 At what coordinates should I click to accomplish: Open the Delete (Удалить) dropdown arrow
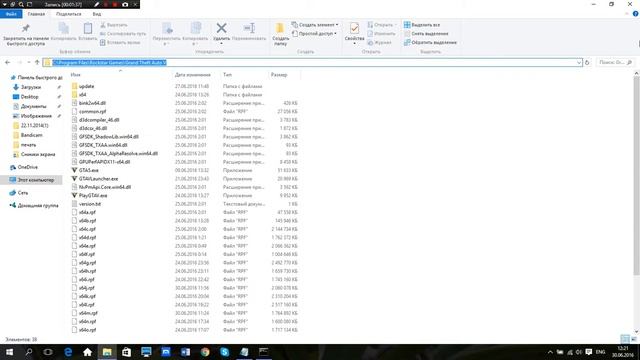pos(221,43)
